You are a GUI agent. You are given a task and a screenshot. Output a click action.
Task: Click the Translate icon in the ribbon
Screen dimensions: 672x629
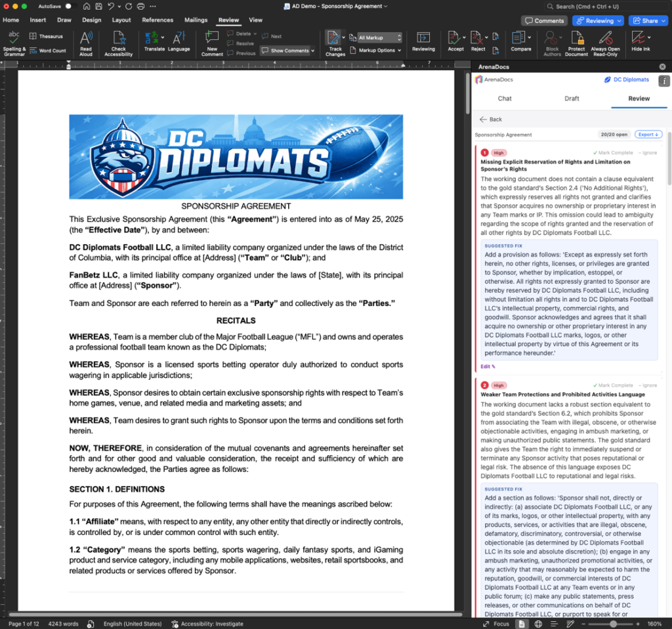tap(154, 41)
